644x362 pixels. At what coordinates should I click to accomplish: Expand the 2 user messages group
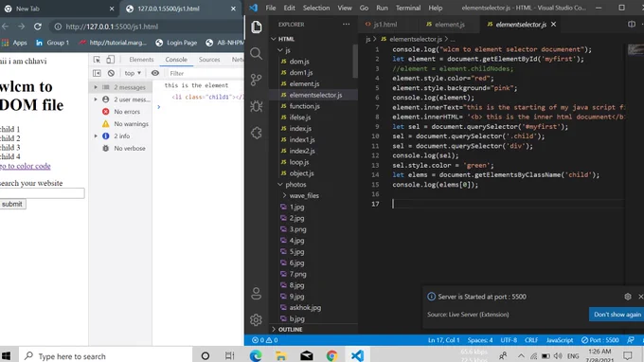96,100
